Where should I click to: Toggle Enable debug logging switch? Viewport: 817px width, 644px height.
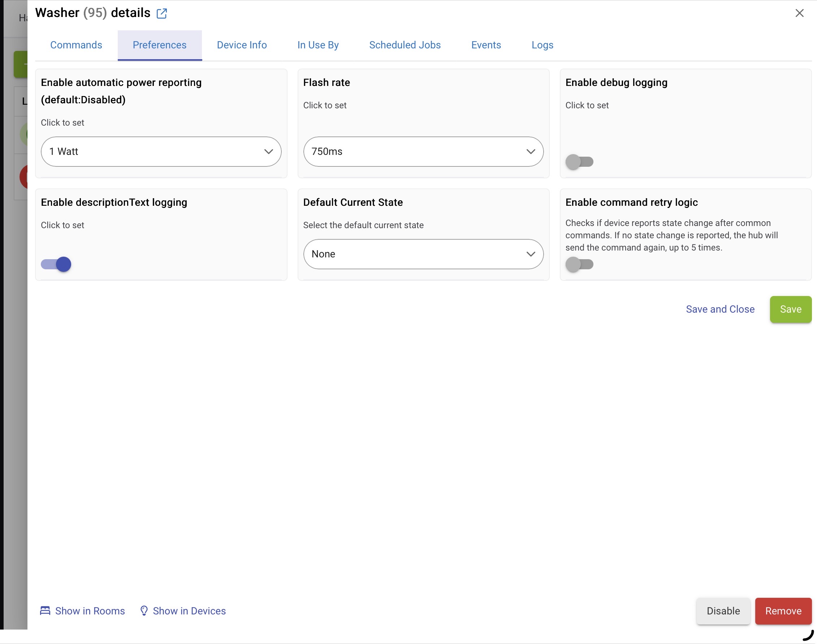click(579, 162)
